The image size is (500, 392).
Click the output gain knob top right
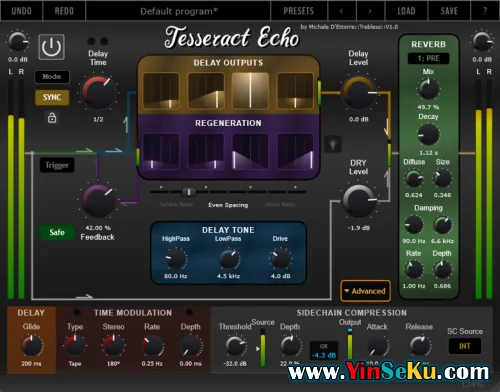(482, 42)
